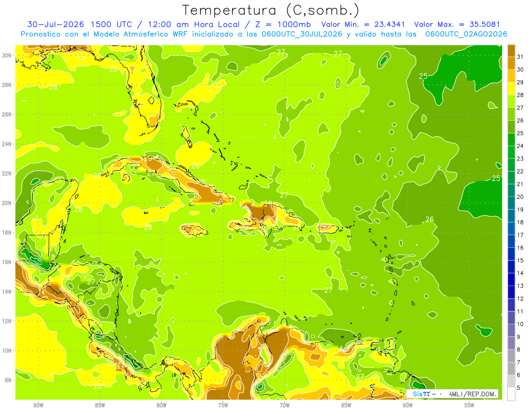Click the '24N' latitude axis label
Viewport: 532px width, 411px height.
pos(8,144)
